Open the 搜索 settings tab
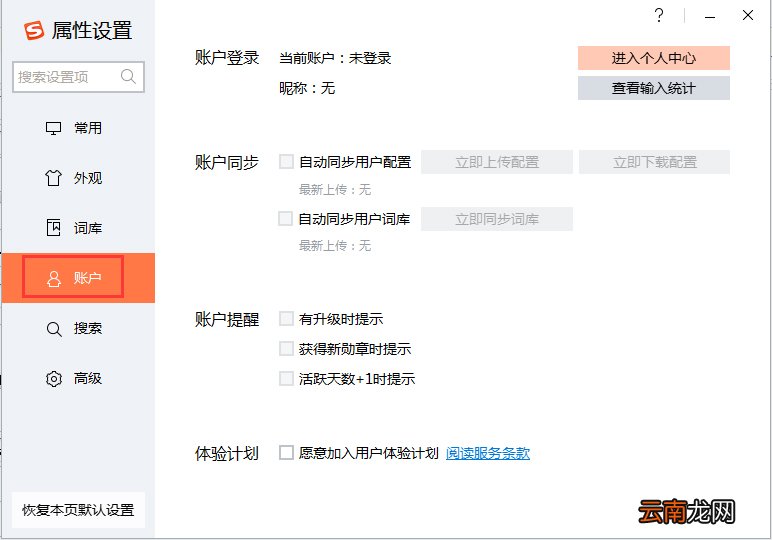The width and height of the screenshot is (772, 540). pos(79,328)
